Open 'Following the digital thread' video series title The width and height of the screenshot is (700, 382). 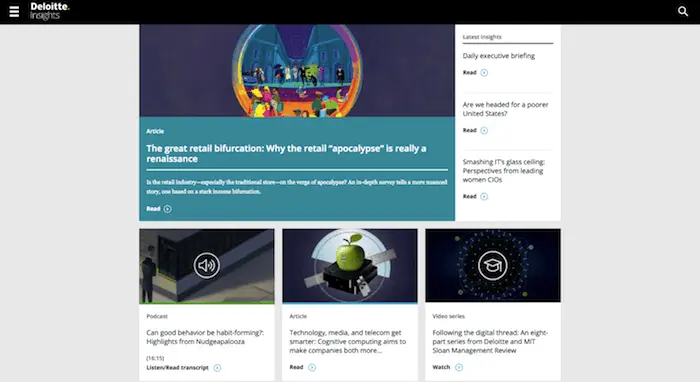click(490, 341)
